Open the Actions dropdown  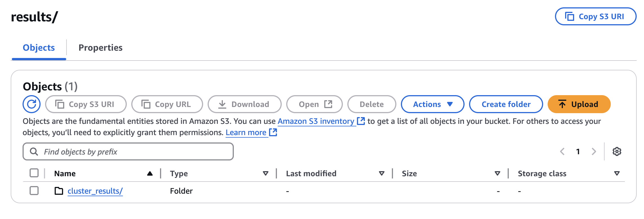(432, 104)
